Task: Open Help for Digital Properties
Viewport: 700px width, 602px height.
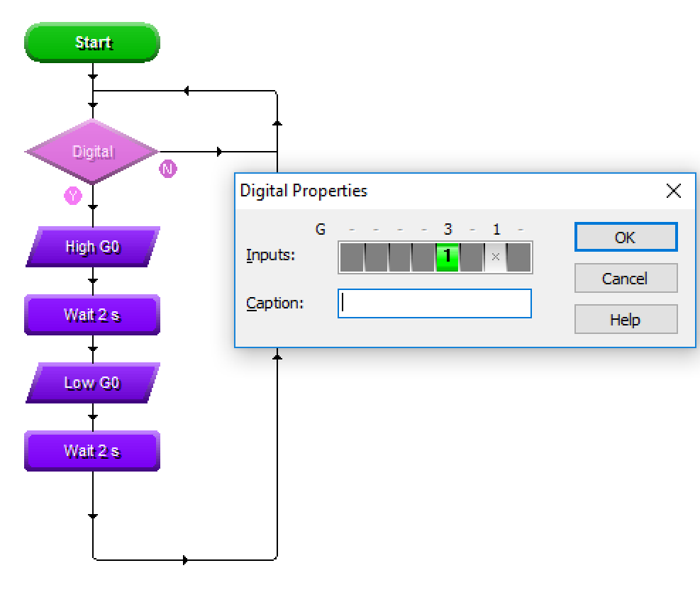Action: click(x=626, y=319)
